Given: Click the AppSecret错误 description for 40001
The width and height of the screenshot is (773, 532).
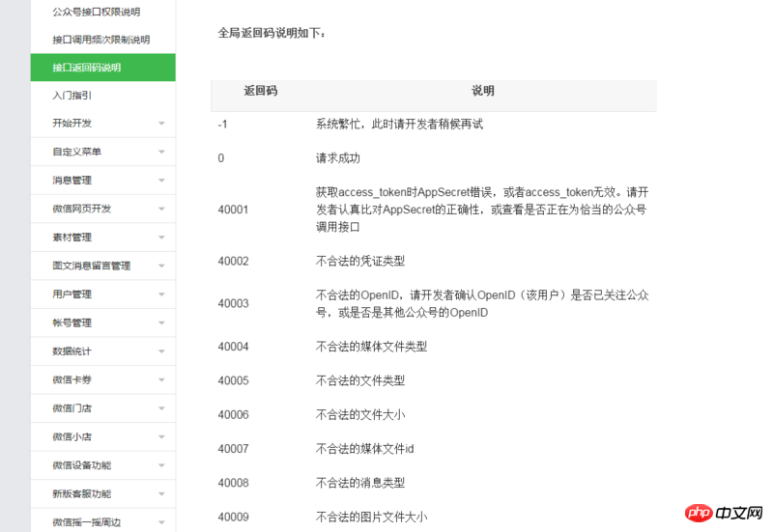Looking at the screenshot, I should coord(482,210).
